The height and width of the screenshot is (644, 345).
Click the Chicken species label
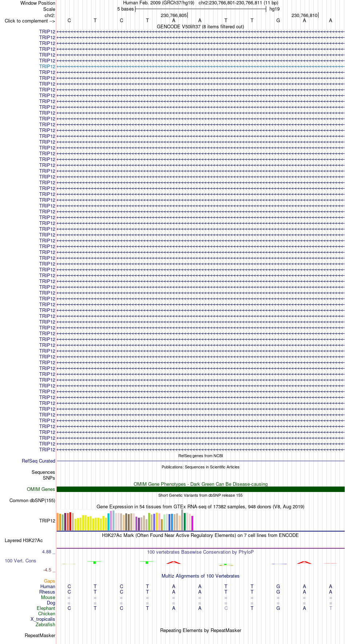click(x=47, y=614)
